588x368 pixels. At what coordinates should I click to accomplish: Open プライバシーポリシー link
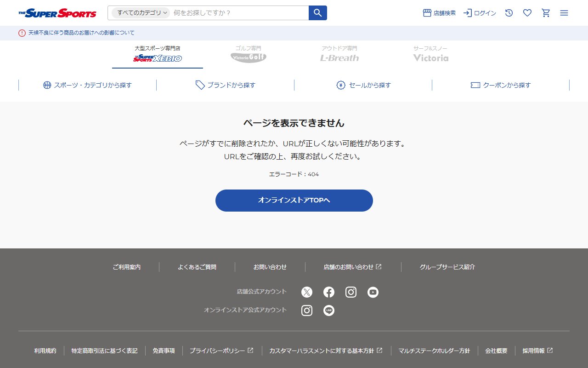[221, 351]
